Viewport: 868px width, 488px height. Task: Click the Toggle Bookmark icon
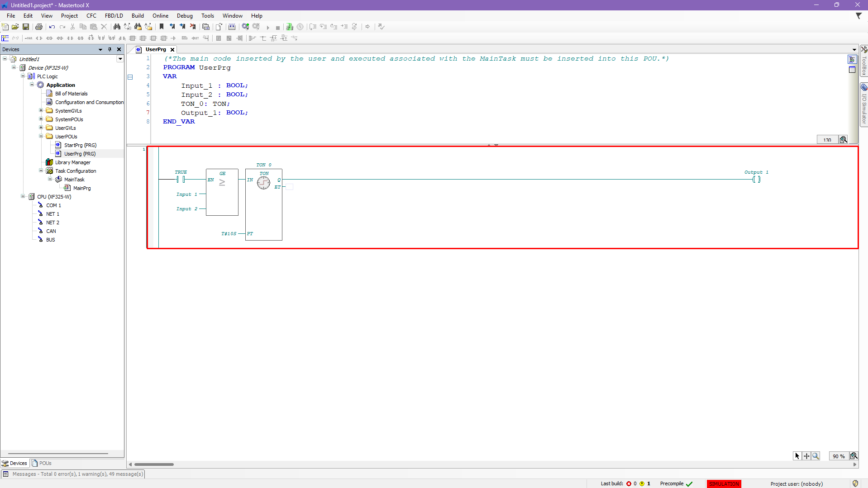tap(162, 27)
